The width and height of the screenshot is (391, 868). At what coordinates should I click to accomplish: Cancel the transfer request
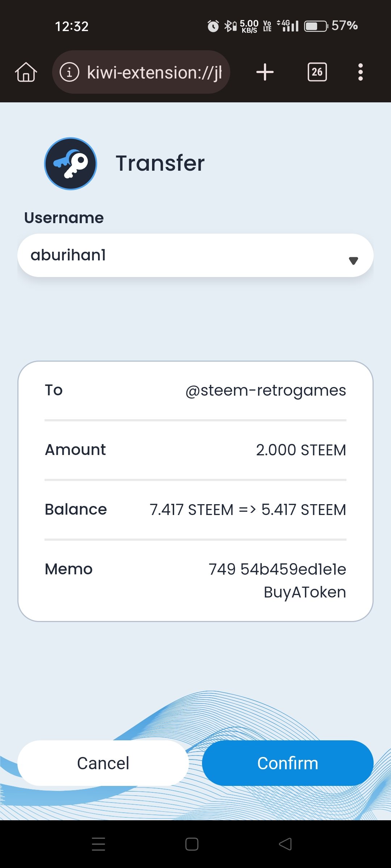tap(103, 763)
